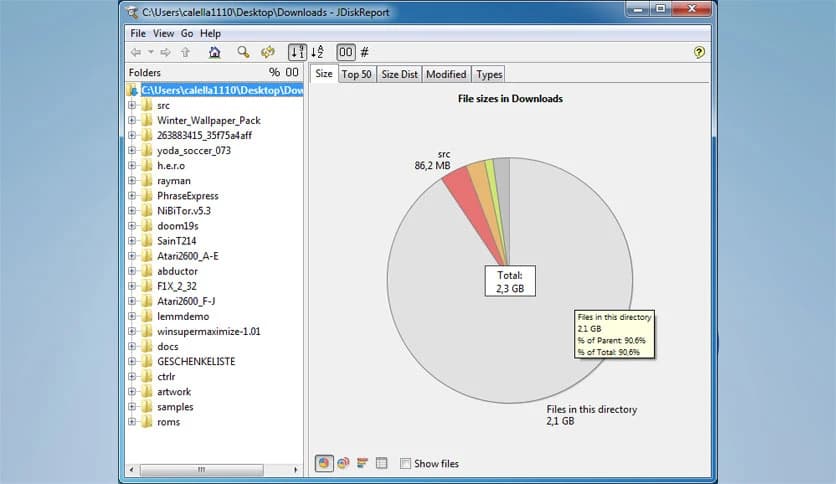Screen dimensions: 836x484
Task: Expand the Atari2600_A-E folder node
Action: coord(132,256)
